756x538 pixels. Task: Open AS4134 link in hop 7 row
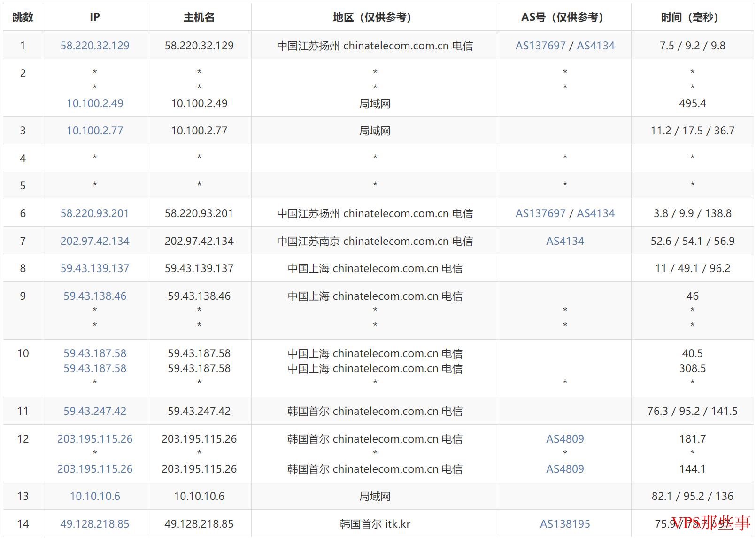pos(565,241)
